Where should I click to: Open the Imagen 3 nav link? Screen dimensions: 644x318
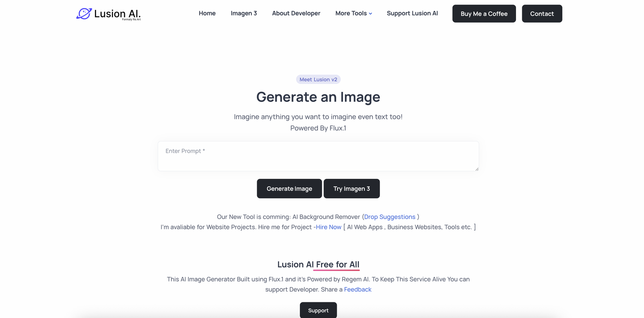coord(244,13)
